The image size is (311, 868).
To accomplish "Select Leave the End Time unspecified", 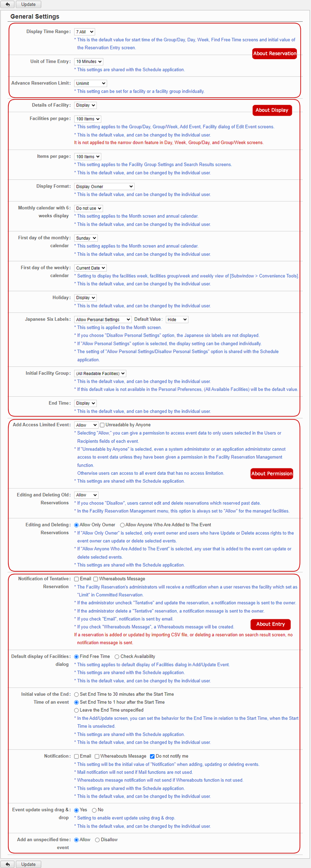I will tap(76, 711).
